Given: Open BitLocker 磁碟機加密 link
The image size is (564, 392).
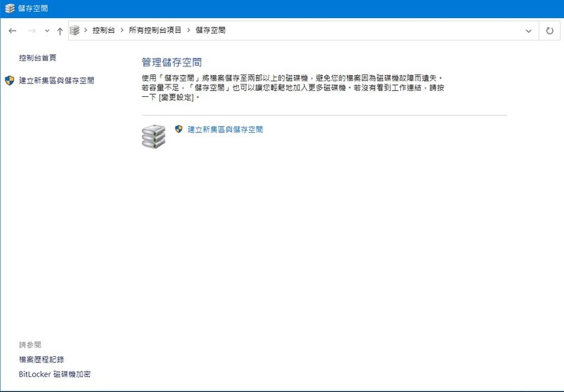Looking at the screenshot, I should [x=55, y=374].
